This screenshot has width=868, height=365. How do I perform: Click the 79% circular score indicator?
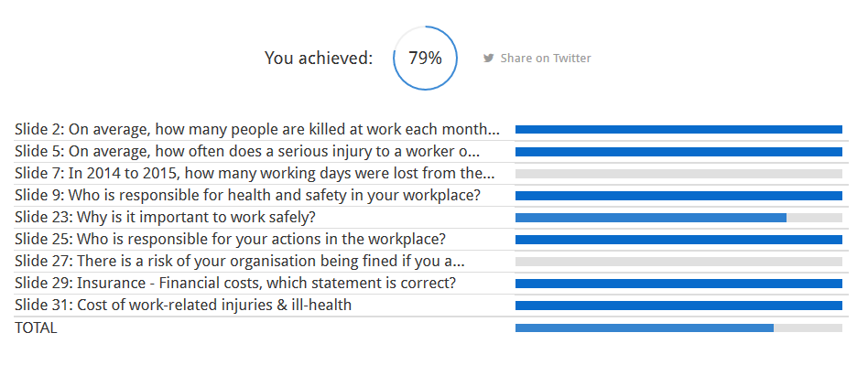coord(425,58)
